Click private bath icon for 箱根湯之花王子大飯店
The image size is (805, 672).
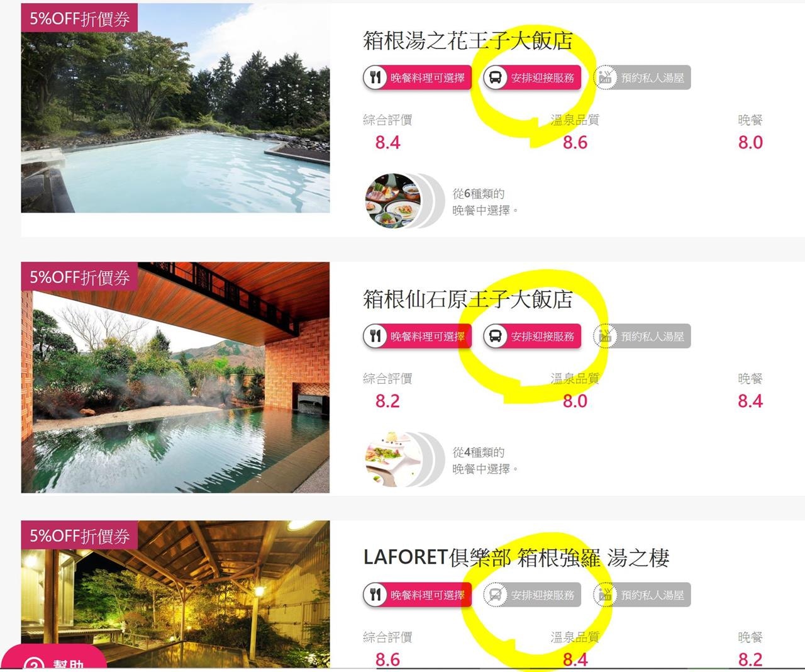pos(606,77)
